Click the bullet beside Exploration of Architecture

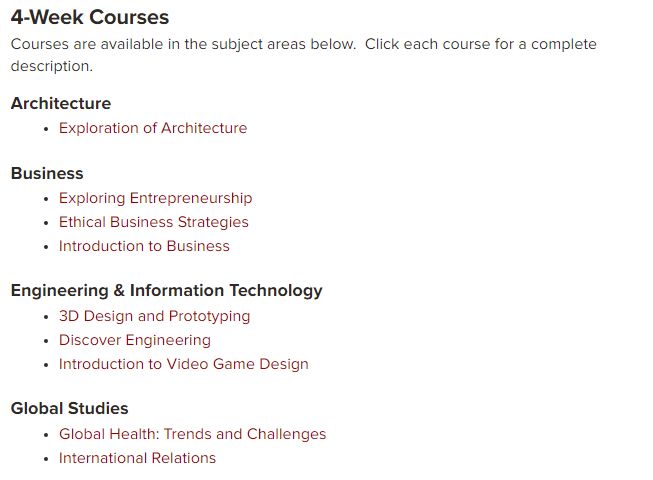46,129
